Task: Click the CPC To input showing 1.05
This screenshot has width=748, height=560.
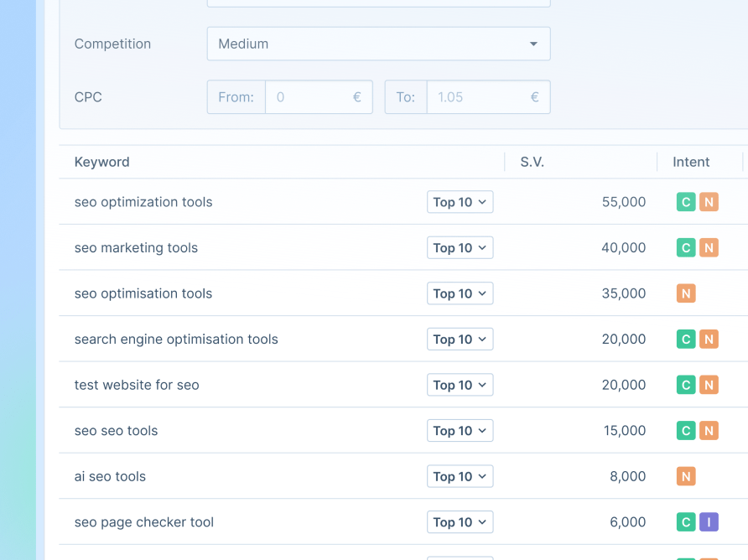Action: coord(488,97)
